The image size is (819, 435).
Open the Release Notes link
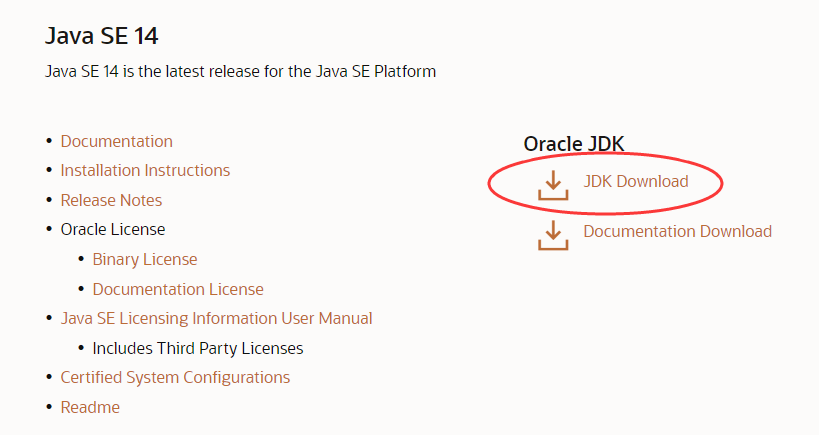coord(111,201)
